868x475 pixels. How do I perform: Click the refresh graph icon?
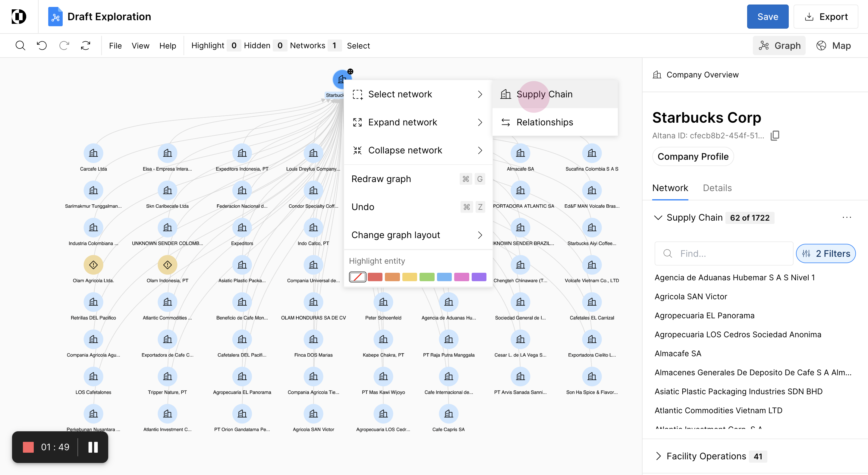click(x=86, y=46)
